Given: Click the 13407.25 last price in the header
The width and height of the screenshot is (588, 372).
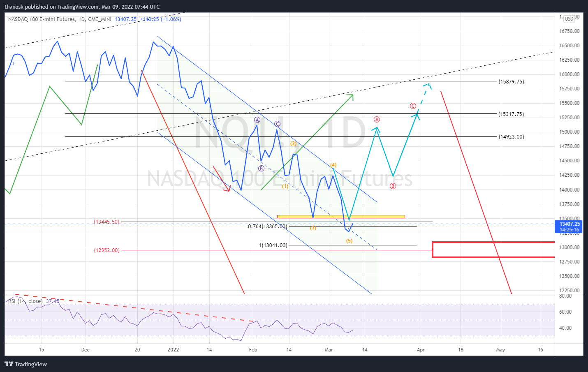Looking at the screenshot, I should (125, 19).
